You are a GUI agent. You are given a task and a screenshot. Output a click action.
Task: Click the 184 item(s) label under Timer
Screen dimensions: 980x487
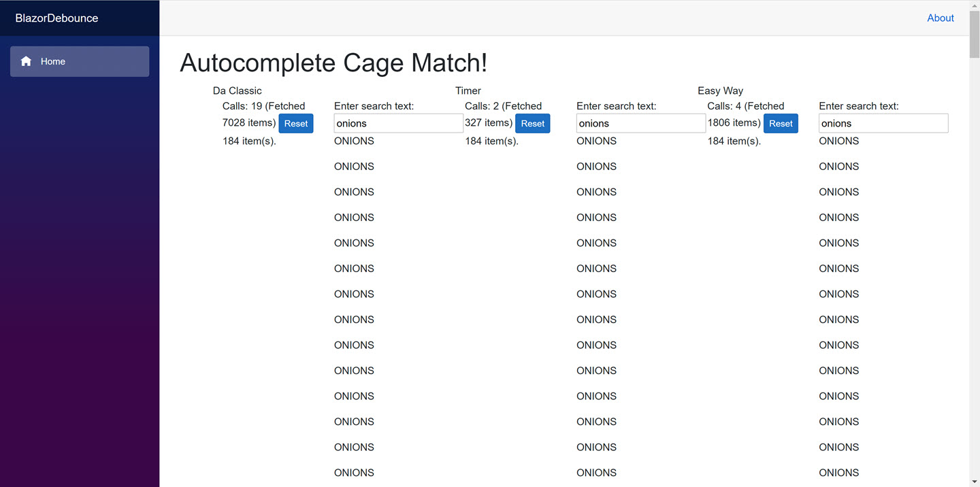[x=491, y=141]
